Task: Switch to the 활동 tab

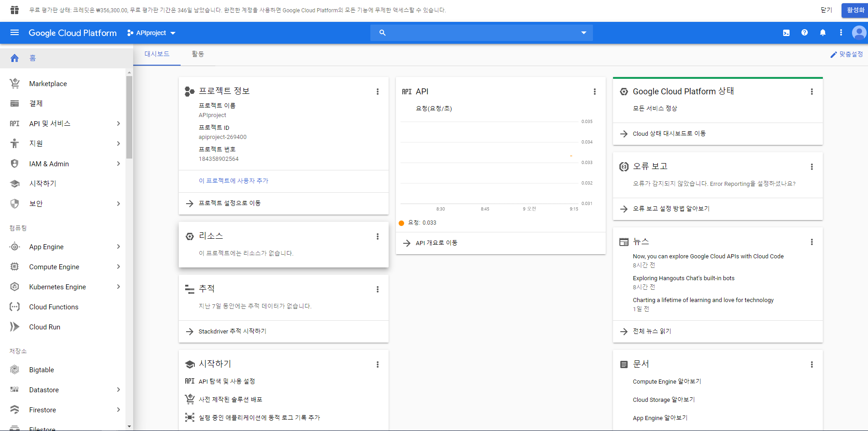Action: coord(198,54)
